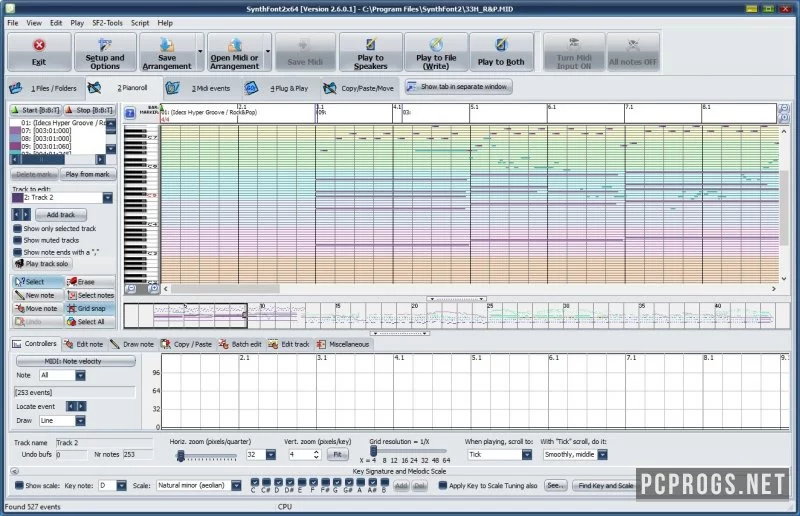Open the Key note D dropdown
This screenshot has height=516, width=800.
click(x=121, y=486)
